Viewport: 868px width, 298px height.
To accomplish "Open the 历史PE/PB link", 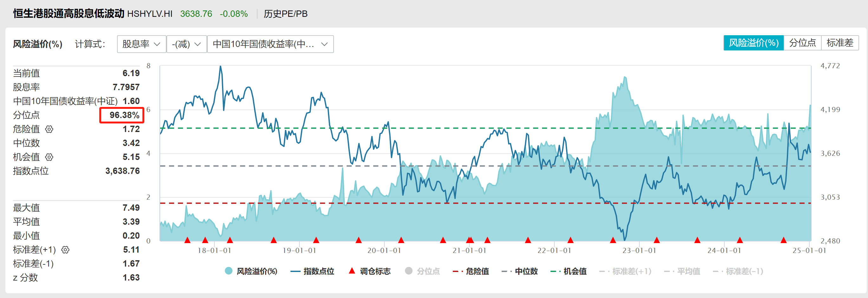I will tap(285, 14).
